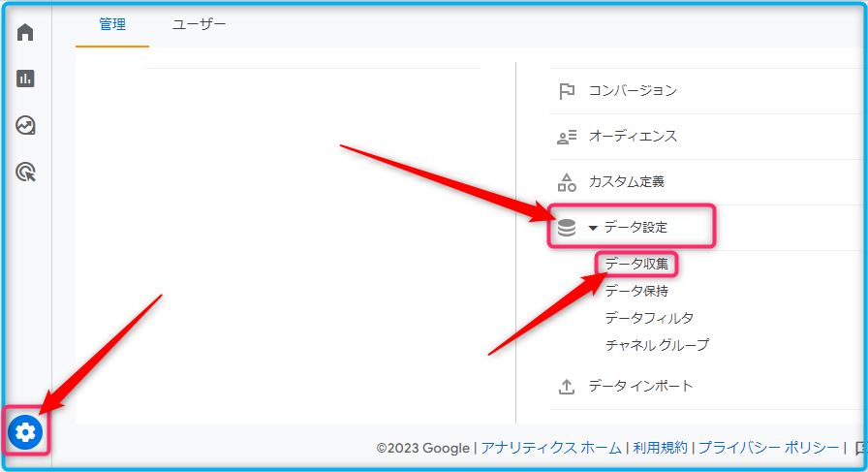
Task: Click the database icon beside データ設定
Action: [567, 227]
